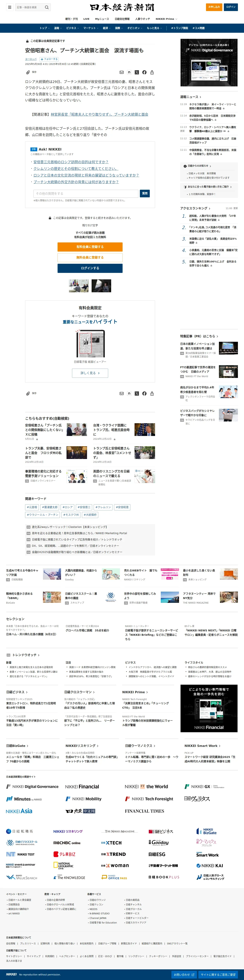Expand the マーケット navigation dropdown
244x980 pixels.
coord(91,28)
